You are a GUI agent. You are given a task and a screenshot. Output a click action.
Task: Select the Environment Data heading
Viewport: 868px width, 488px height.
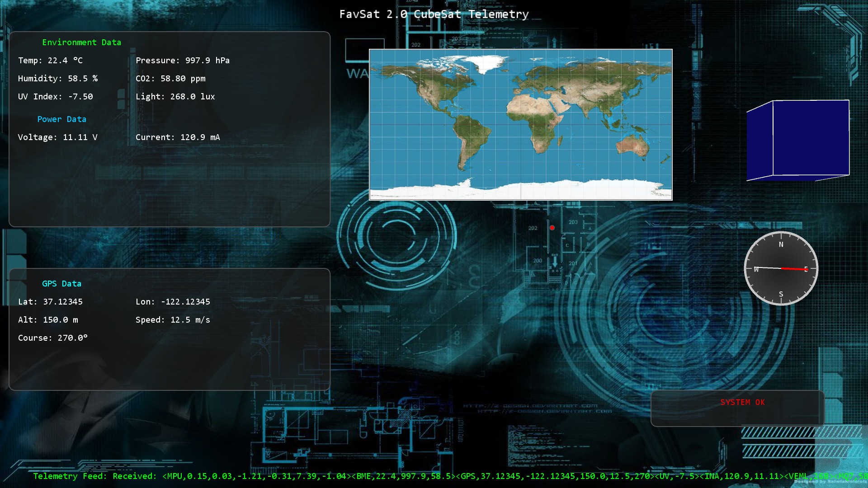pos(82,42)
